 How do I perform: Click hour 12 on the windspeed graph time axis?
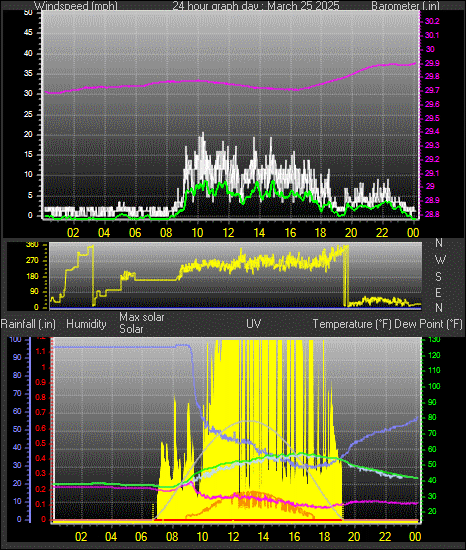click(229, 233)
